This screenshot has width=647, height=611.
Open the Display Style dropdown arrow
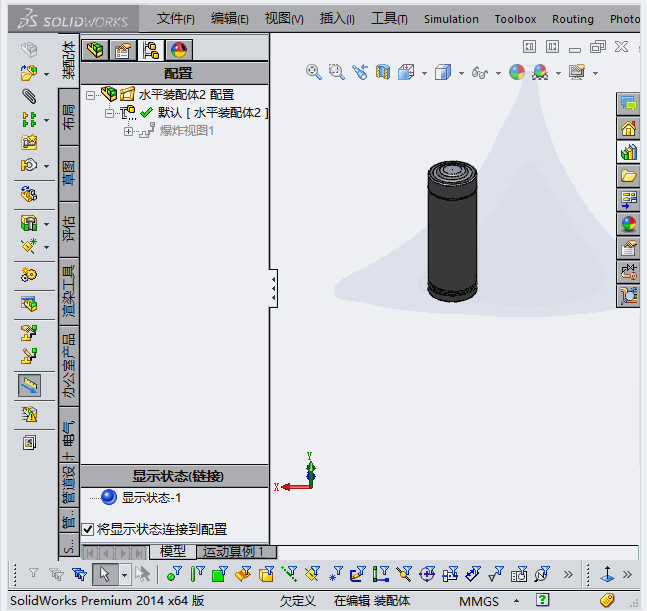coord(461,73)
